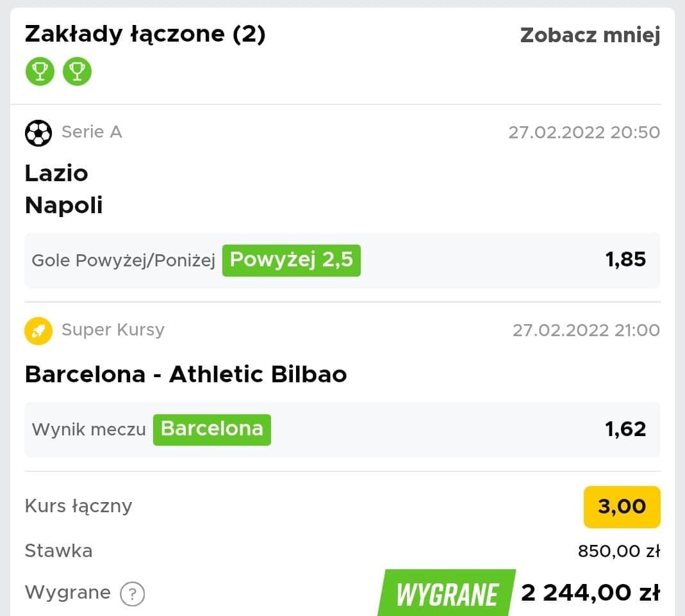
Task: Click the Serie A league label
Action: 92,132
